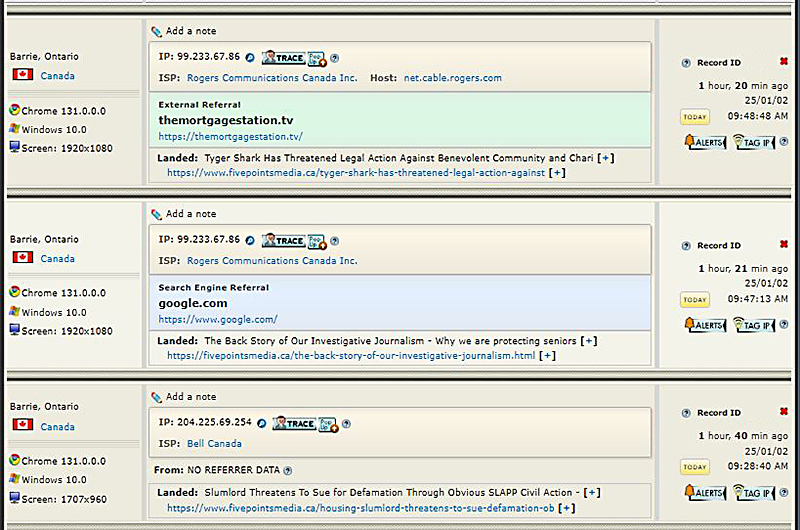Delete the record logged at 09:48:48 AM
This screenshot has width=800, height=530.
point(784,61)
